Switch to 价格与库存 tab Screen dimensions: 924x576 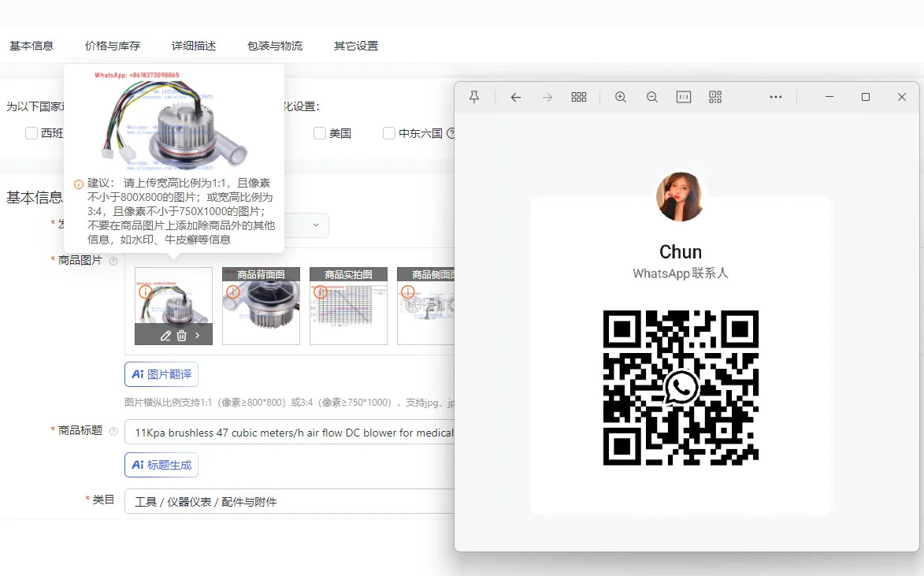[113, 46]
